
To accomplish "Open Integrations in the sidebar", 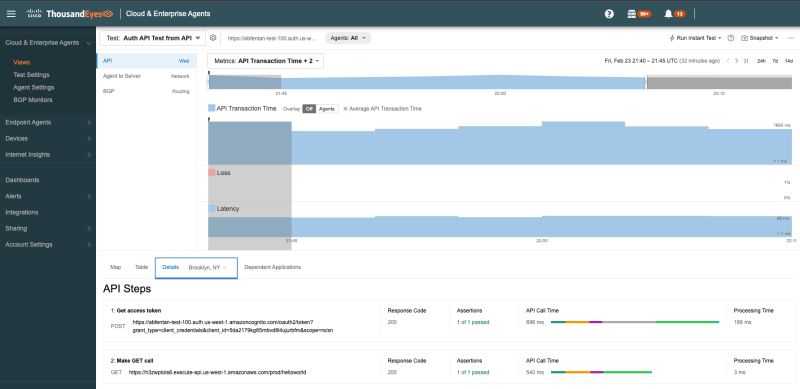I will click(22, 212).
